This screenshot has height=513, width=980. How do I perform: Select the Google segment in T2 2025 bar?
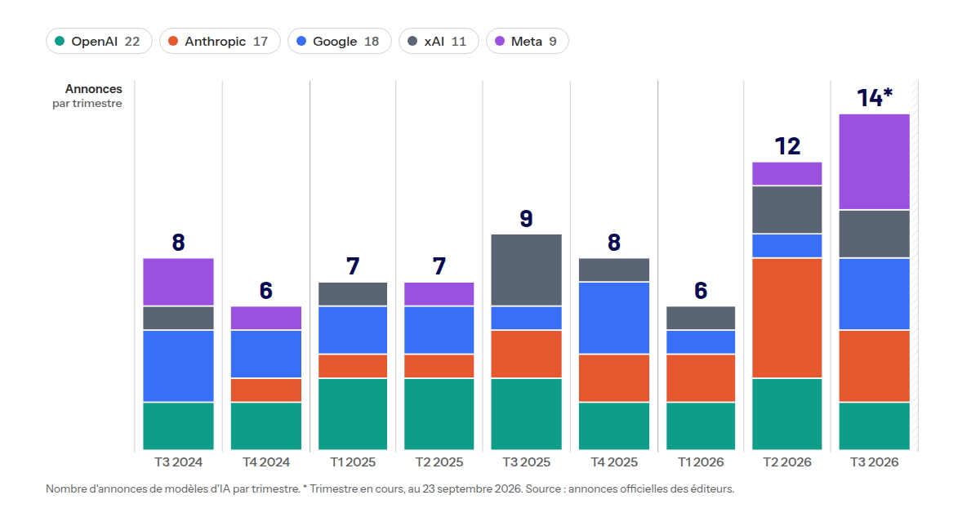(439, 330)
